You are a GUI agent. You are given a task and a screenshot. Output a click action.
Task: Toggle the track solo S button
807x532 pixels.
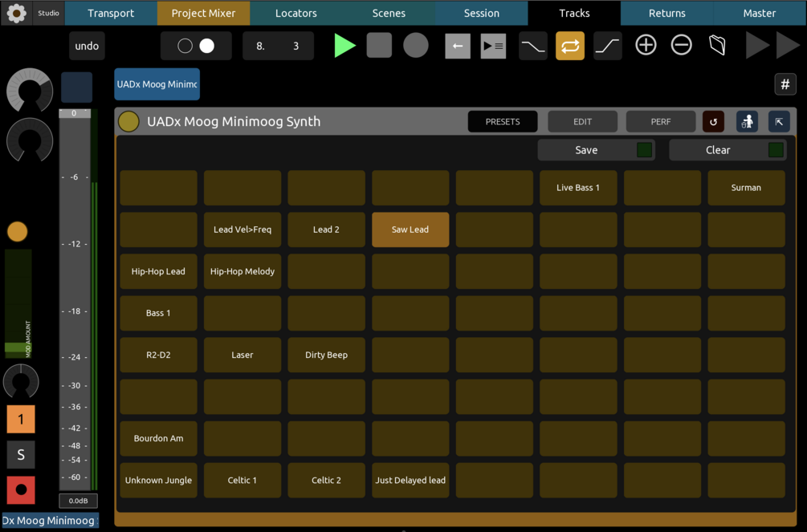coord(21,454)
